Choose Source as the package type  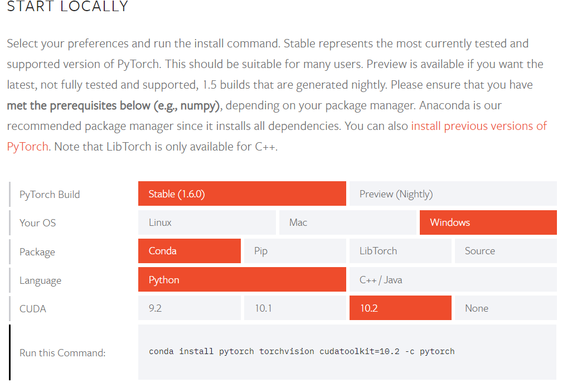tap(505, 251)
